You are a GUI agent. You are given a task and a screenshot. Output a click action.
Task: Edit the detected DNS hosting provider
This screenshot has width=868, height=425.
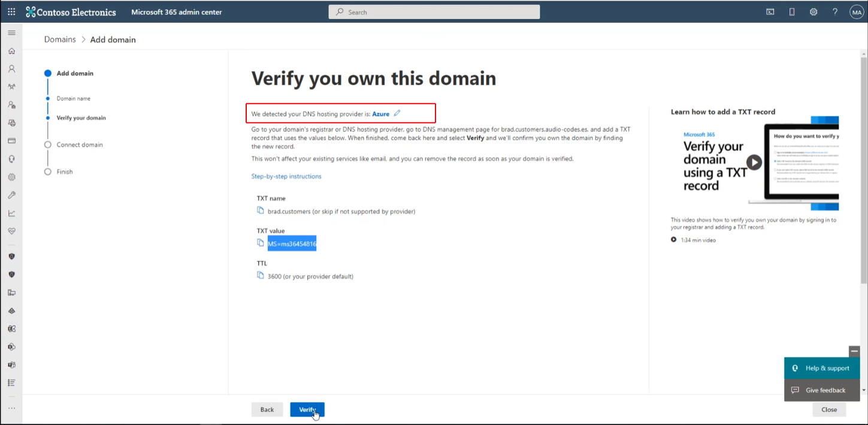397,113
